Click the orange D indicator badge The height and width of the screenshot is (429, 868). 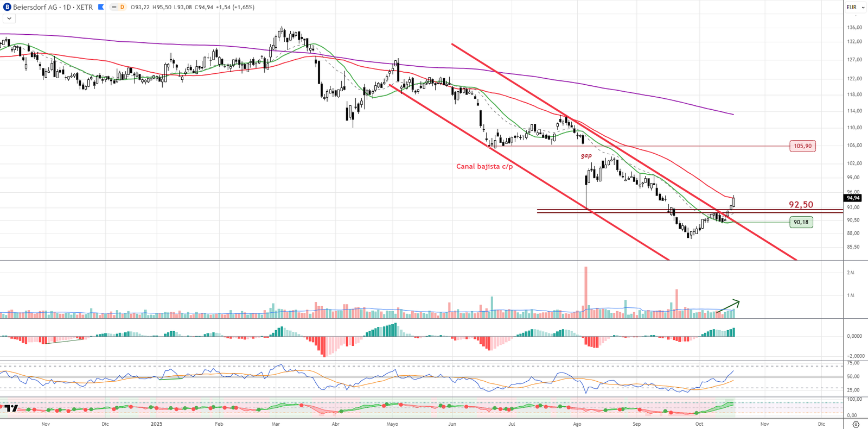click(122, 7)
